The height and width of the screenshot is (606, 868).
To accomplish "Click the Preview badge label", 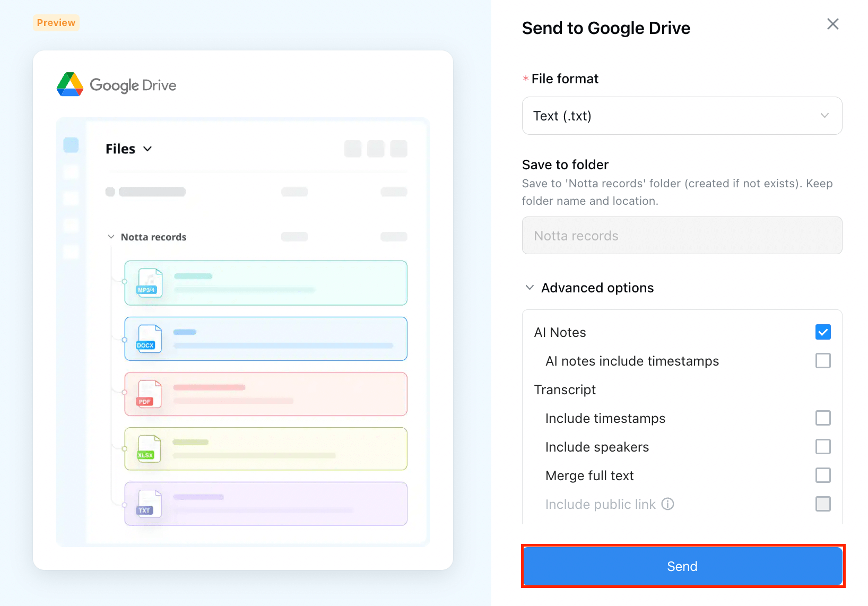I will (56, 23).
